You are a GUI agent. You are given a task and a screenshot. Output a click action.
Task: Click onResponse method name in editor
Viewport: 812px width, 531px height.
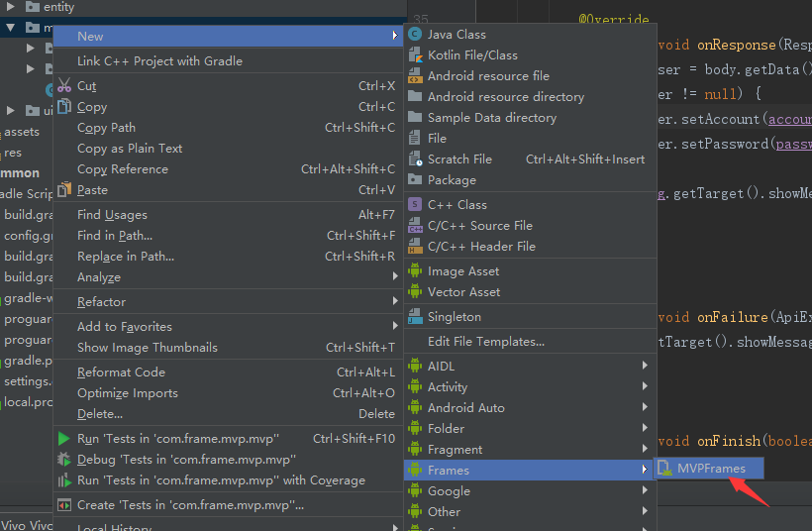pyautogui.click(x=737, y=45)
